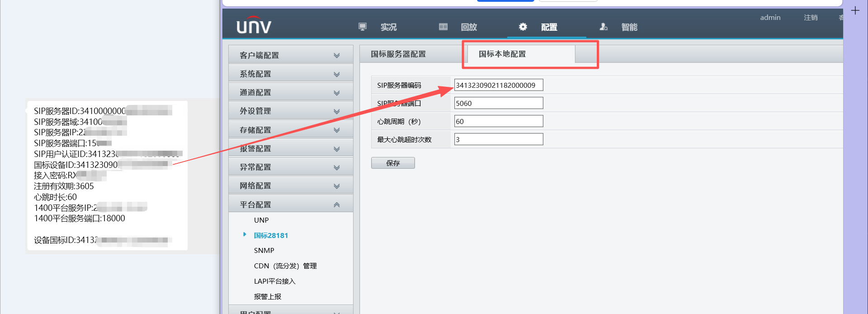
Task: Click the SIP服务器编码 input field
Action: coord(498,85)
